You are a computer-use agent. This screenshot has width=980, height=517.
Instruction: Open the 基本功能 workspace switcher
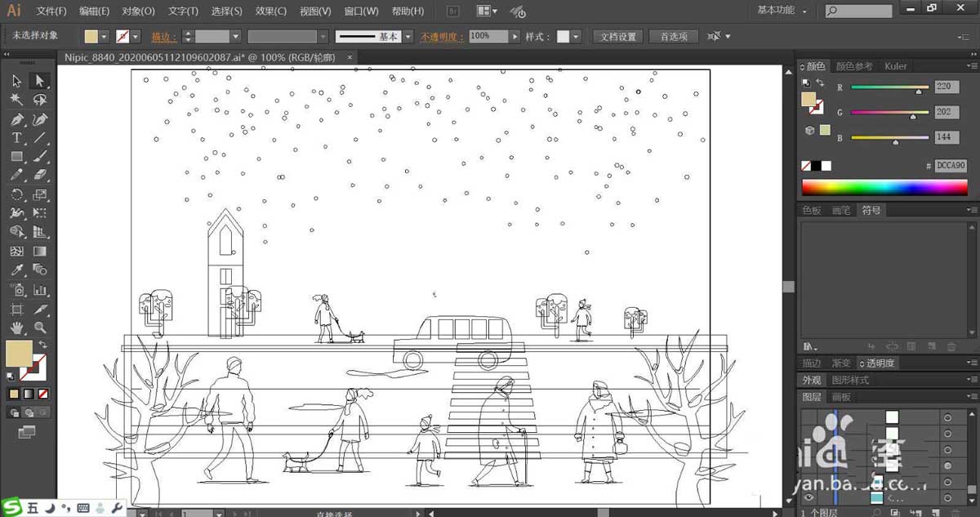pos(782,11)
